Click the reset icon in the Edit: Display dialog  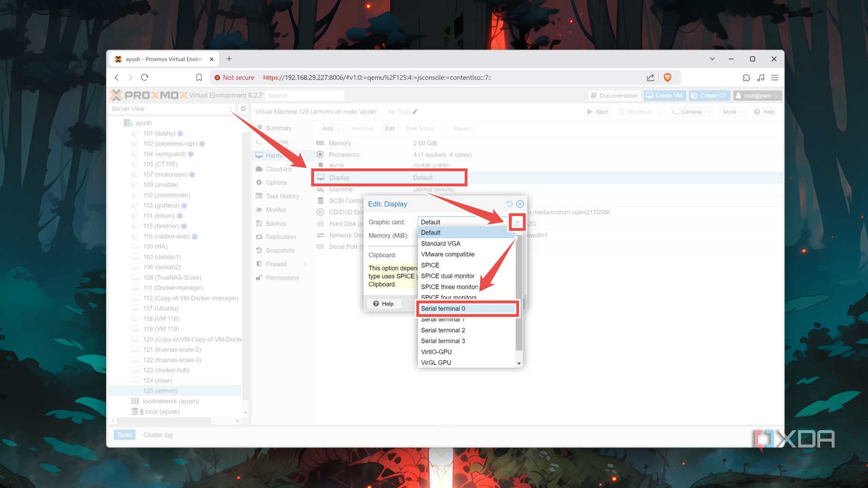[x=509, y=204]
